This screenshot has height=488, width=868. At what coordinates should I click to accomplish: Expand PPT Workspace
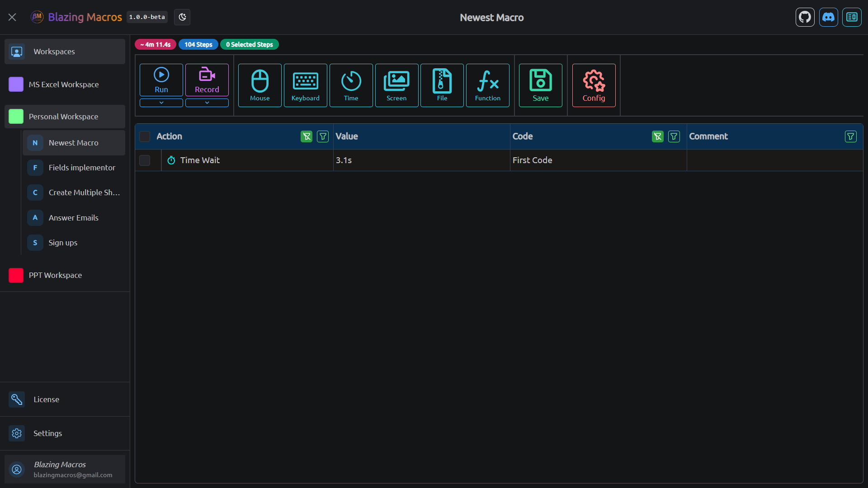pyautogui.click(x=65, y=275)
